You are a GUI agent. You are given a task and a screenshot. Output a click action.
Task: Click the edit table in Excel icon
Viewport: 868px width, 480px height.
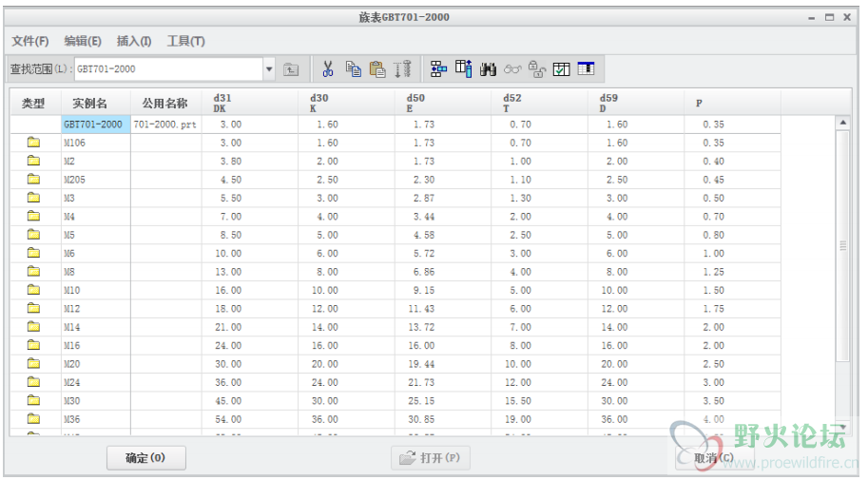[x=586, y=68]
